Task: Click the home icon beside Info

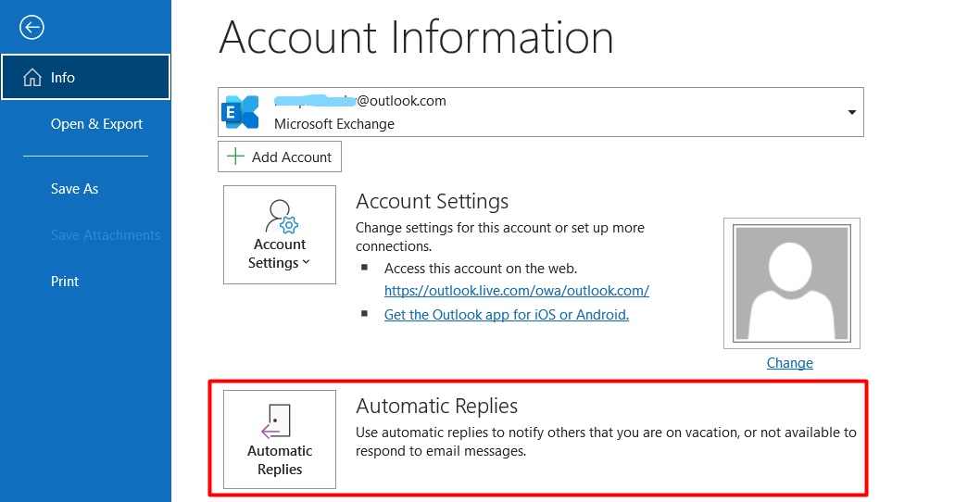Action: [x=31, y=77]
